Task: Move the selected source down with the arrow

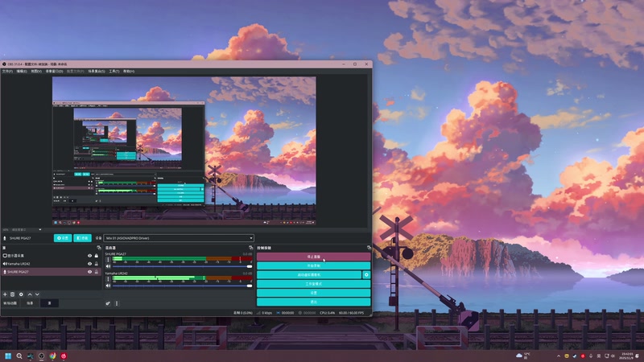Action: click(37, 294)
